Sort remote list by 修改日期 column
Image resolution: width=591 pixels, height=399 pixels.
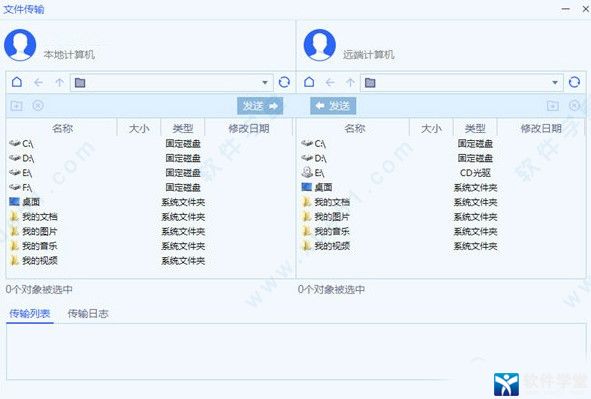(x=541, y=128)
